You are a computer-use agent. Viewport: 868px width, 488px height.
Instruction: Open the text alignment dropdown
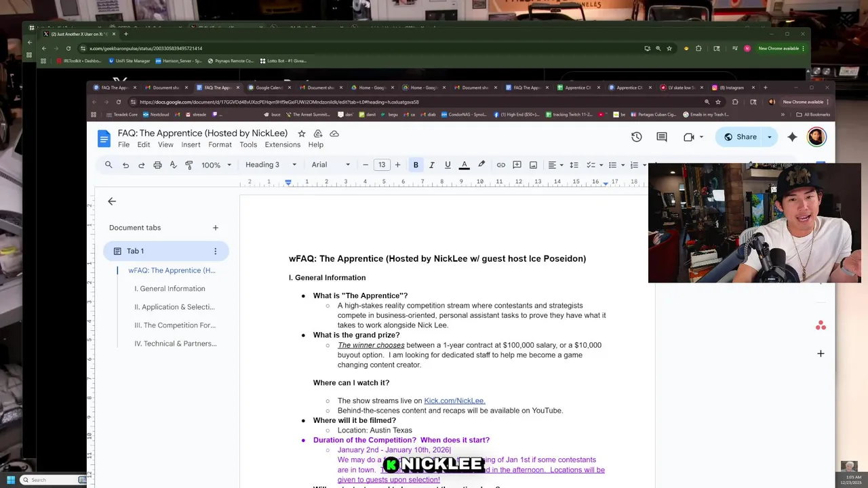click(556, 165)
